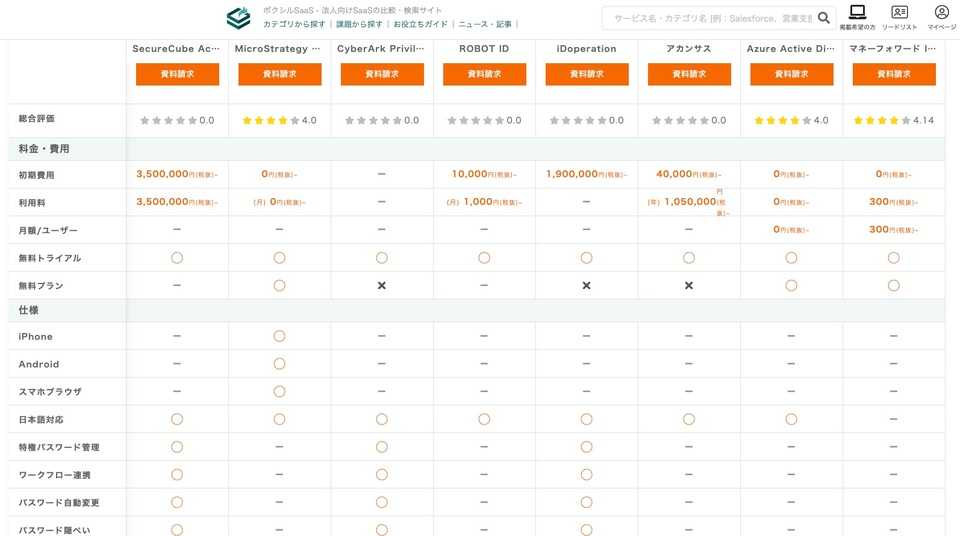Click iDoperation's 無料プラン cross mark
This screenshot has width=960, height=536.
click(x=587, y=285)
